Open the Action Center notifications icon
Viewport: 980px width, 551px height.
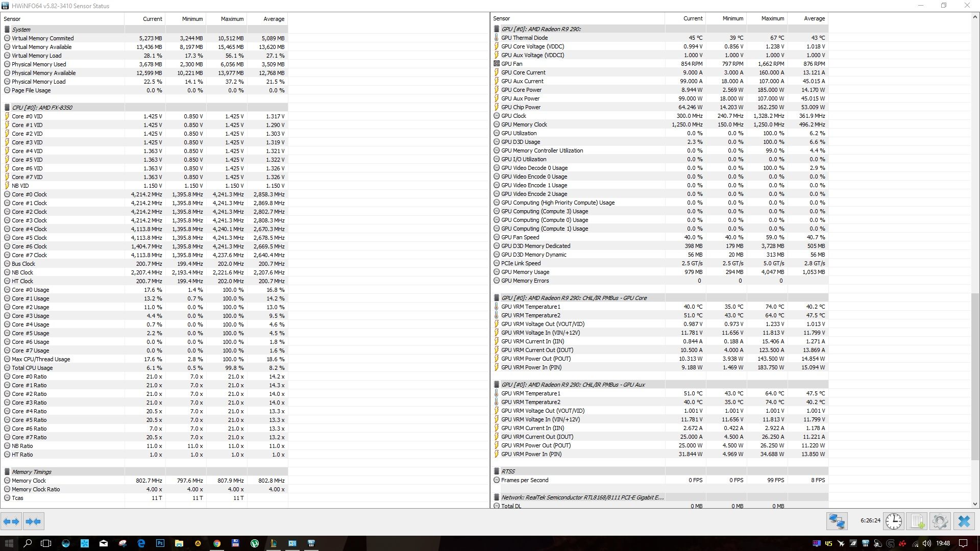[963, 543]
